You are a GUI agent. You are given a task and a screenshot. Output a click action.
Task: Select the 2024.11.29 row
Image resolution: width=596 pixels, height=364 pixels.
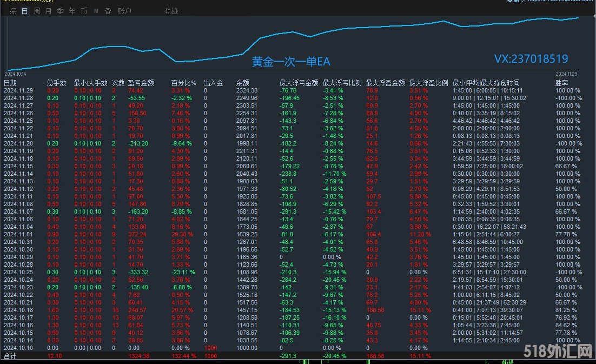18,90
